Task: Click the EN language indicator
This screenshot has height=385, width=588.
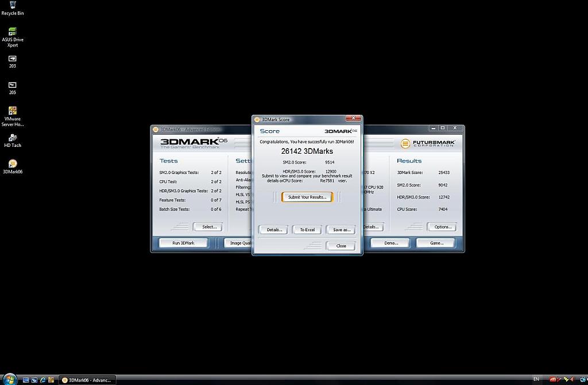Action: pos(536,379)
